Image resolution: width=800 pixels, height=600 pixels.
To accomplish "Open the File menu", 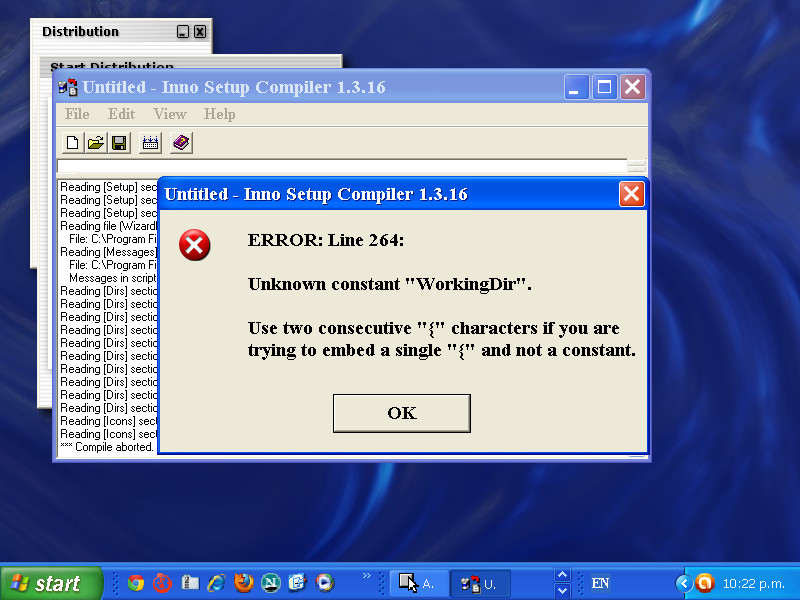I will click(77, 114).
